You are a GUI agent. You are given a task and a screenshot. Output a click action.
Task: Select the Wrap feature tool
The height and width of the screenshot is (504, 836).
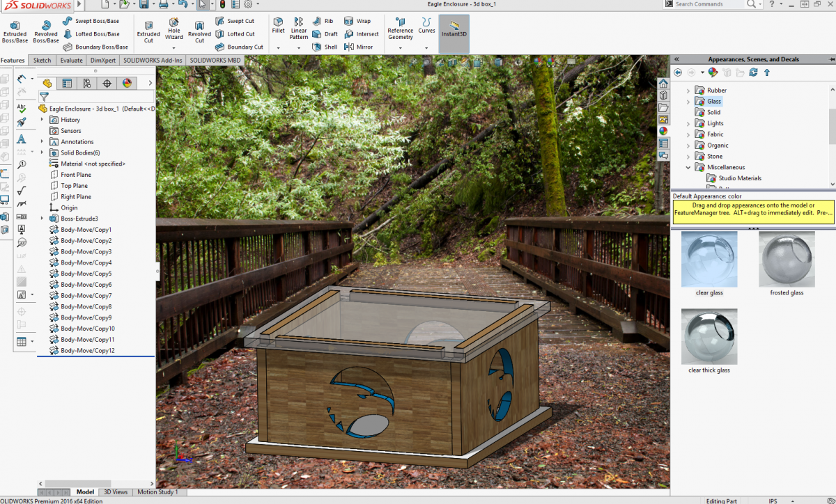357,21
